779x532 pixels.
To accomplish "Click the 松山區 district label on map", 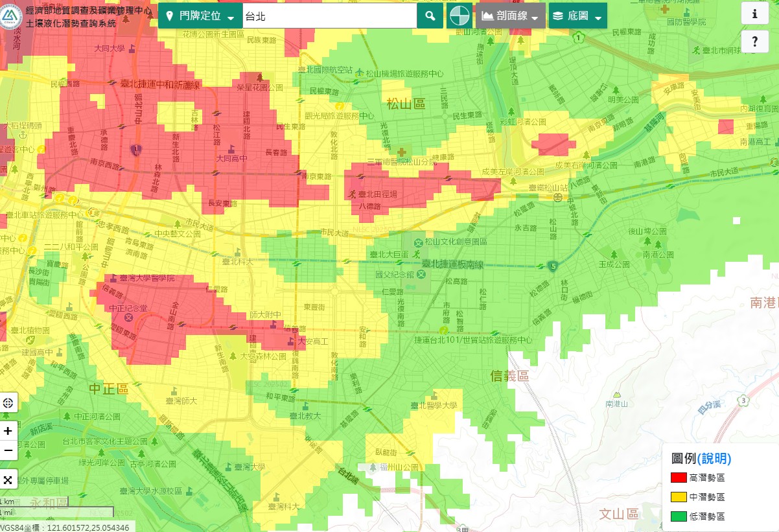I will pyautogui.click(x=405, y=103).
